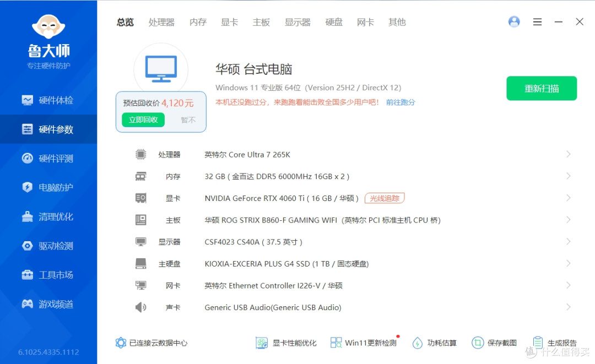Click the 英特尔 Core Ultra 7 265K text

pos(247,155)
